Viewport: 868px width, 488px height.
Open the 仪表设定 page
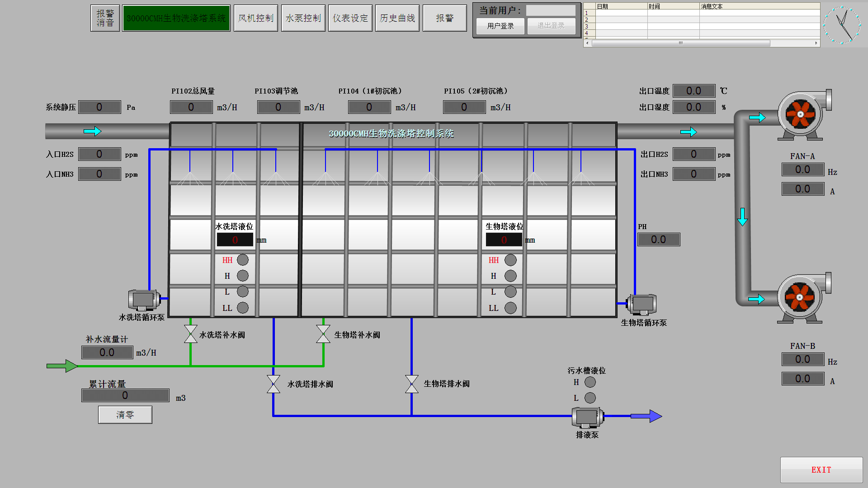pos(350,18)
